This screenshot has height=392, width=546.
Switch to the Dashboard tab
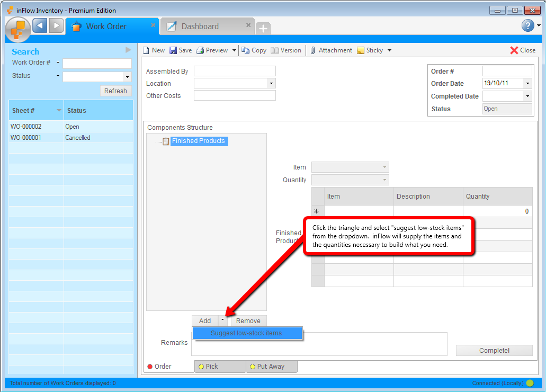[x=208, y=26]
